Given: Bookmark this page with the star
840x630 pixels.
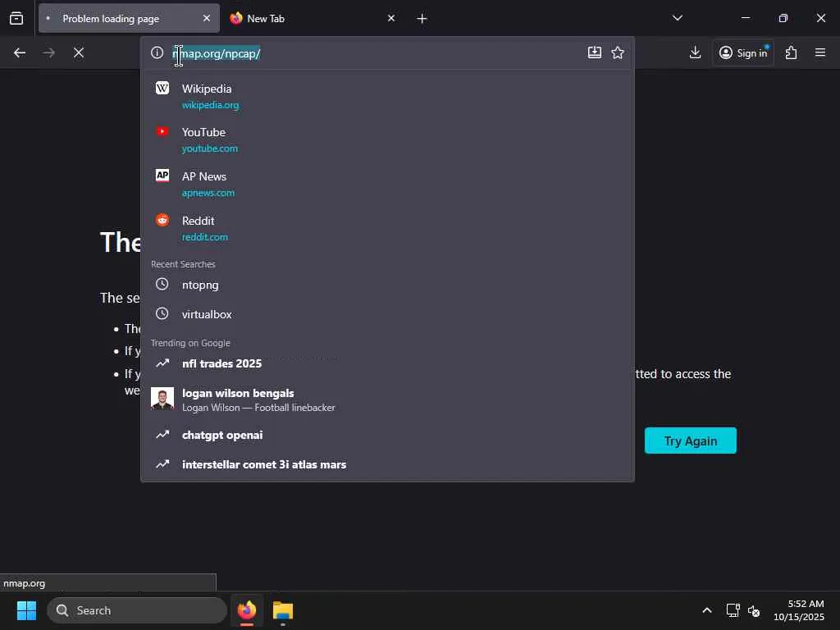Looking at the screenshot, I should tap(618, 52).
